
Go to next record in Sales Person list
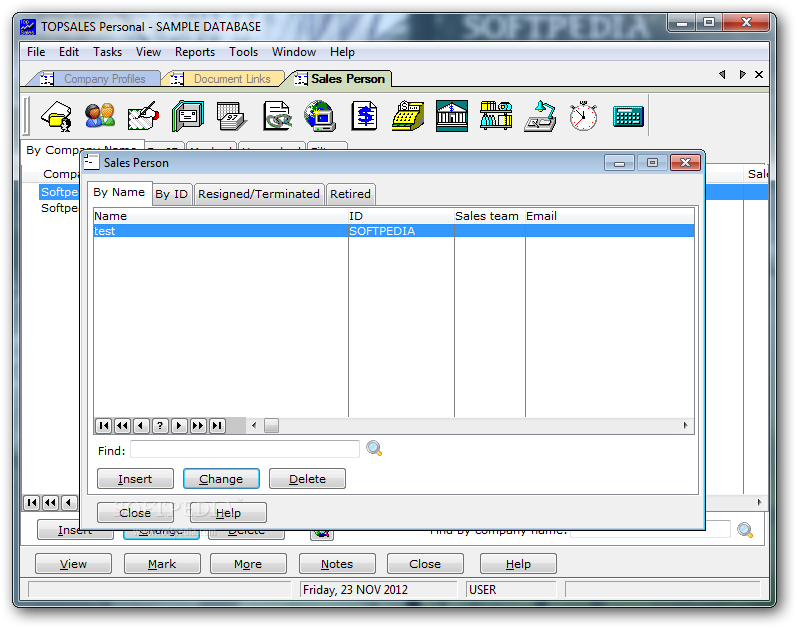179,426
